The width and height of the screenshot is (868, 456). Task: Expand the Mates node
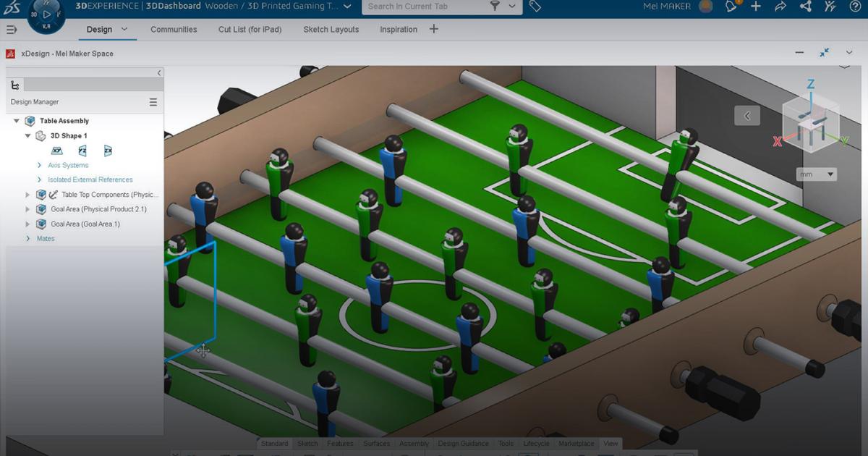tap(29, 238)
